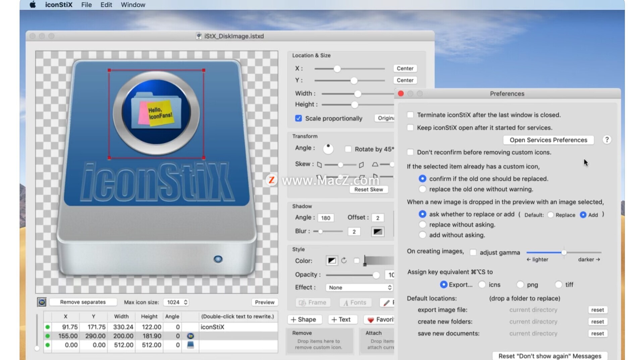Click the gamma lighter-darker slider
Screen dimensions: 644x360
point(564,252)
